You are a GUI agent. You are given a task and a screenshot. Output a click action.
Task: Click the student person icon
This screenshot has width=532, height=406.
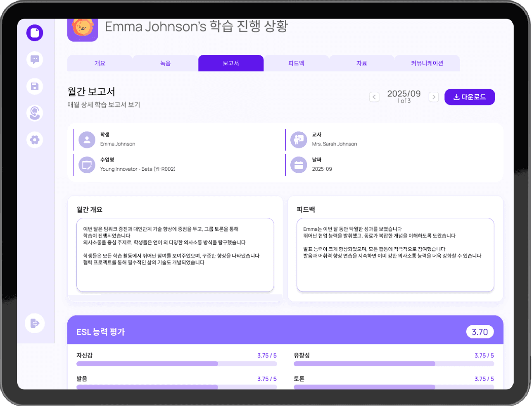pyautogui.click(x=87, y=140)
